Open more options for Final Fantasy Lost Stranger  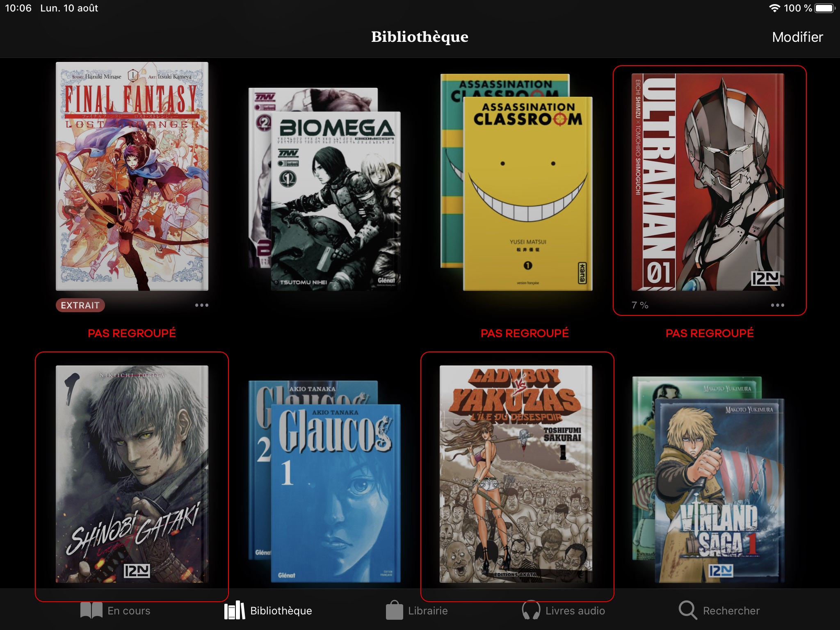201,305
